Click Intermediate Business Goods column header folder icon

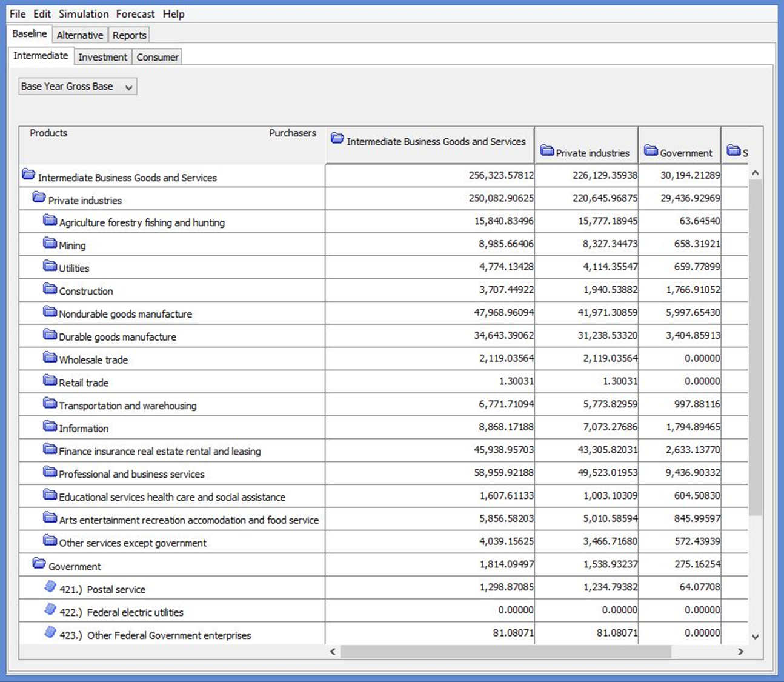click(337, 138)
